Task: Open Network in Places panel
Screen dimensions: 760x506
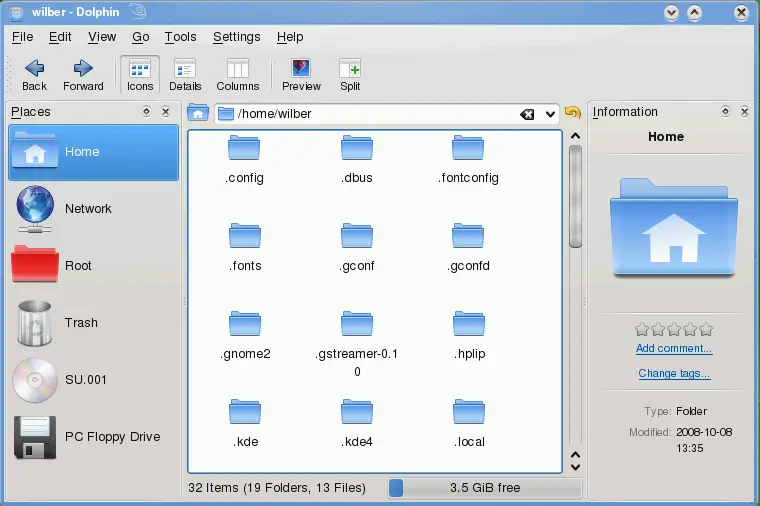Action: pos(88,208)
